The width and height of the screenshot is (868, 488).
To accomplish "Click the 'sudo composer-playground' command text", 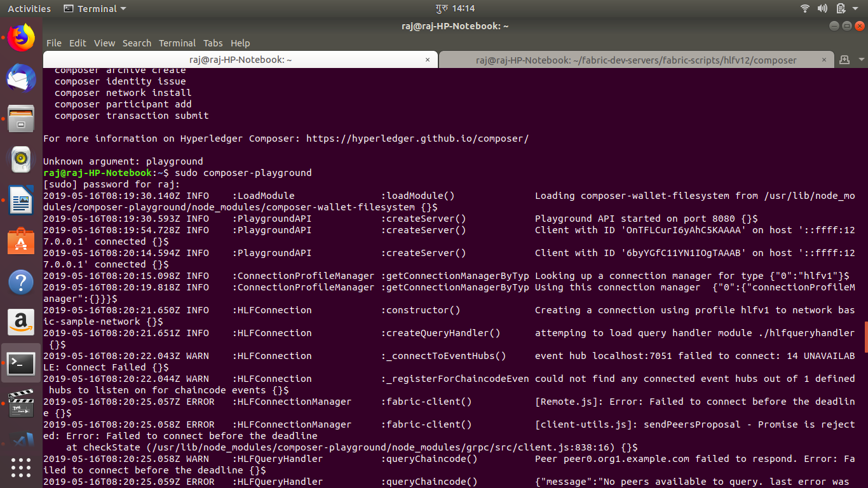I will coord(243,173).
